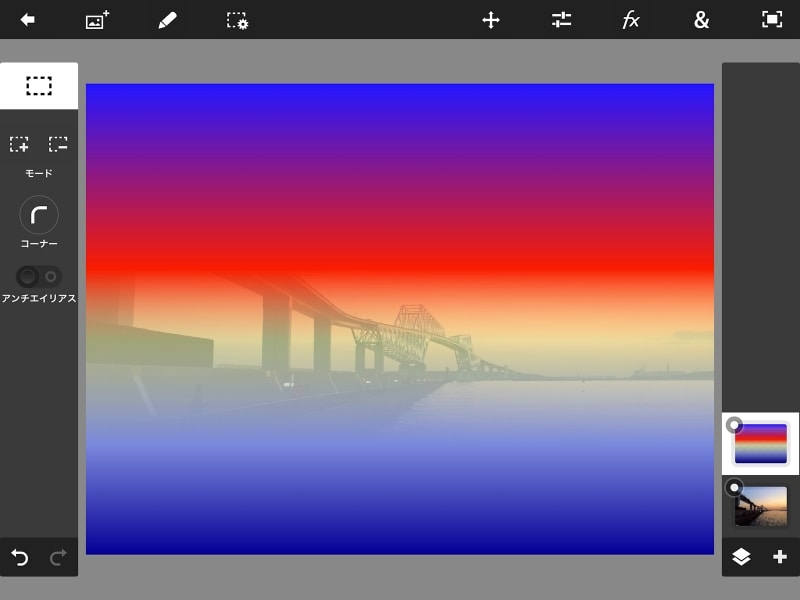Image resolution: width=800 pixels, height=600 pixels.
Task: Open the fx effects menu
Action: coord(631,20)
